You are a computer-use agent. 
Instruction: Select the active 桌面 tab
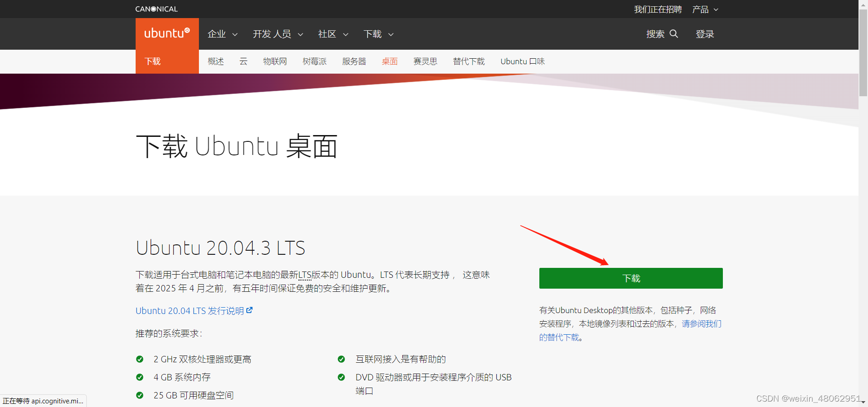390,61
